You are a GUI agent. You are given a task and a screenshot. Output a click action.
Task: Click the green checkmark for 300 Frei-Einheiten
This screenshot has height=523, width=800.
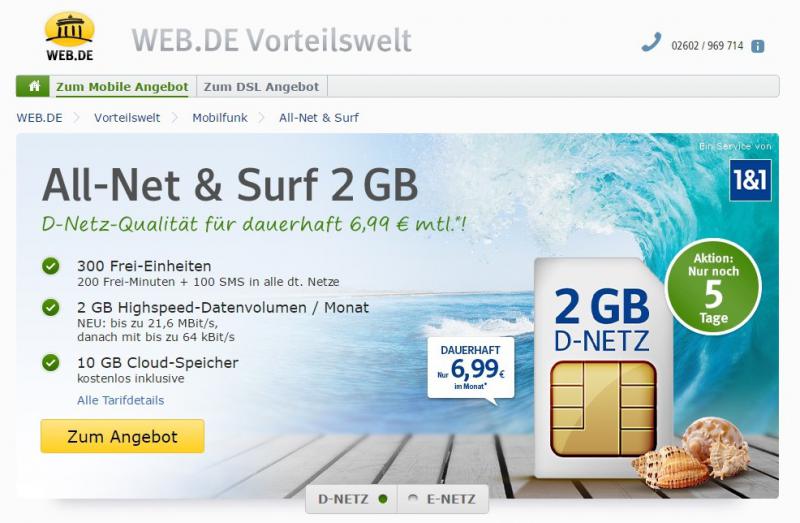[51, 266]
